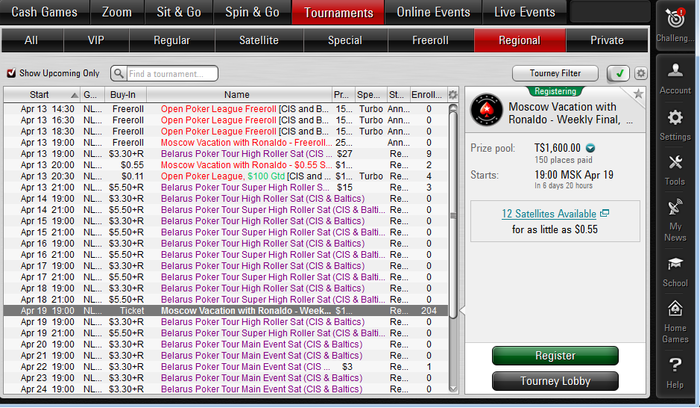Select the VIP sub-tab
700x408 pixels.
click(x=96, y=40)
